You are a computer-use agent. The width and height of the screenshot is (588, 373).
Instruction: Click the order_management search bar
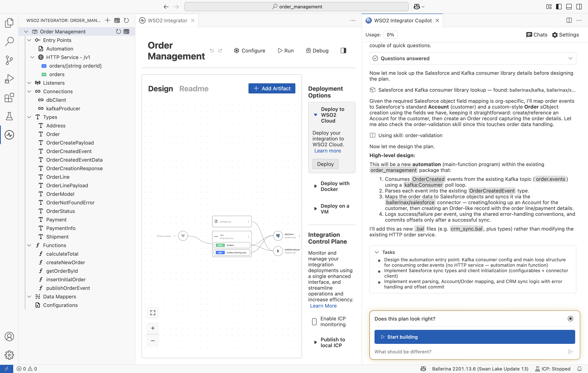(296, 7)
